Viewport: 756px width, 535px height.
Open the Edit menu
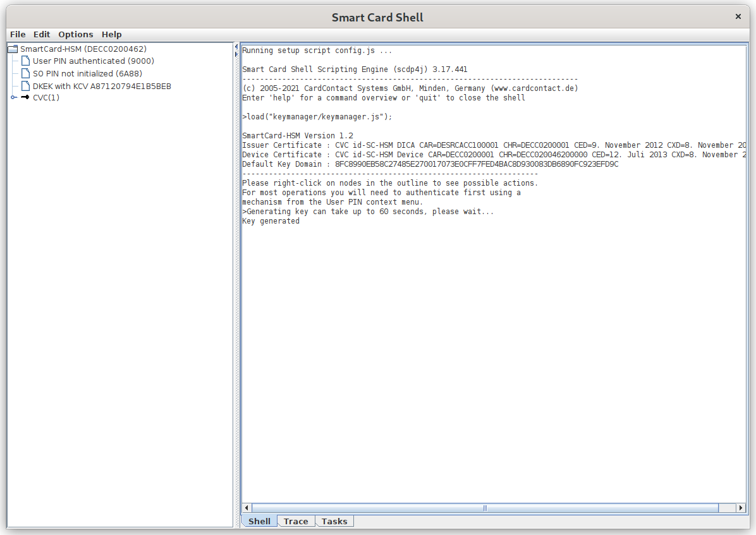(x=42, y=35)
